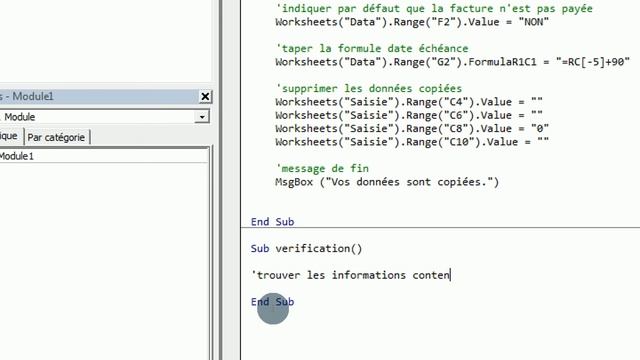Click the line setting Saisie Range C8 to 0
Image resolution: width=640 pixels, height=360 pixels.
(x=412, y=129)
